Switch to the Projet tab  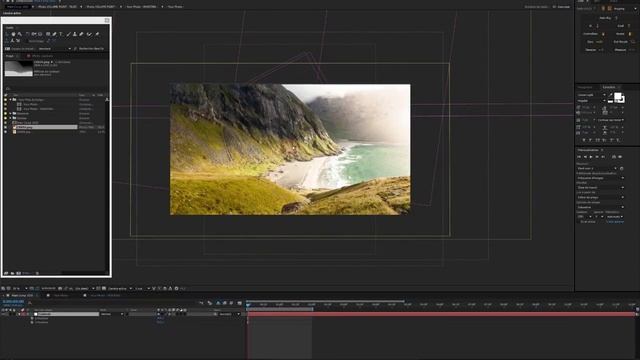(9, 56)
